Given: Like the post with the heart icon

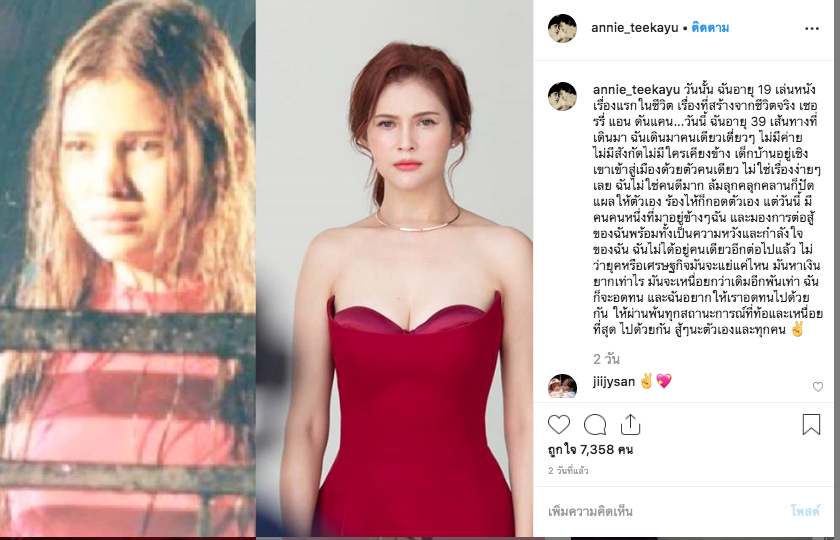Looking at the screenshot, I should click(x=559, y=425).
